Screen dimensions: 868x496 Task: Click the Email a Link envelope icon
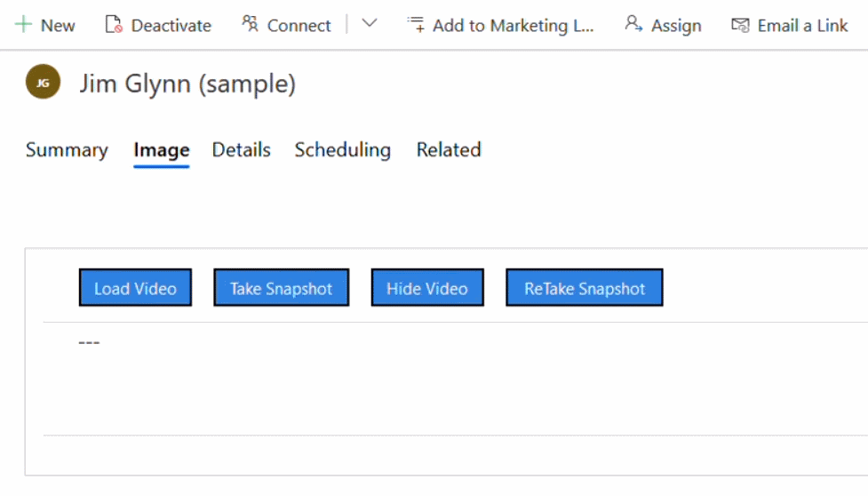(740, 25)
